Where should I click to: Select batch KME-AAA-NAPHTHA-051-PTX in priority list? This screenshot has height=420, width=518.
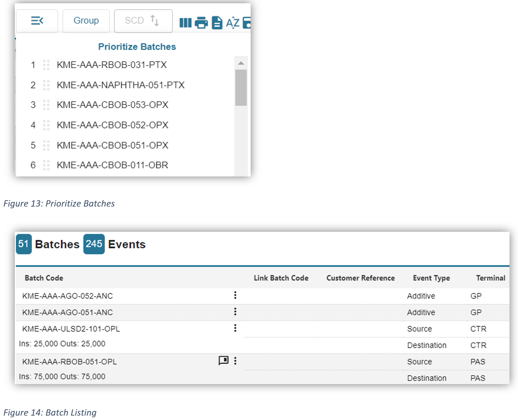(x=121, y=85)
